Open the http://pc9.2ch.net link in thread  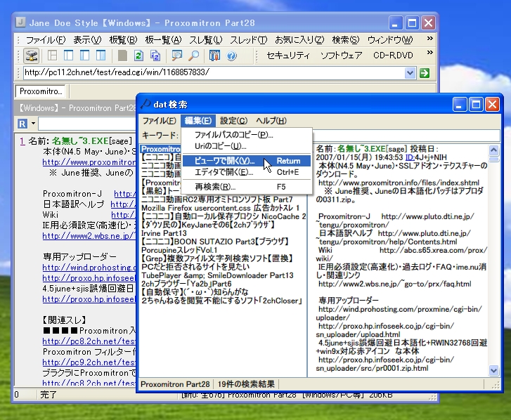(89, 362)
